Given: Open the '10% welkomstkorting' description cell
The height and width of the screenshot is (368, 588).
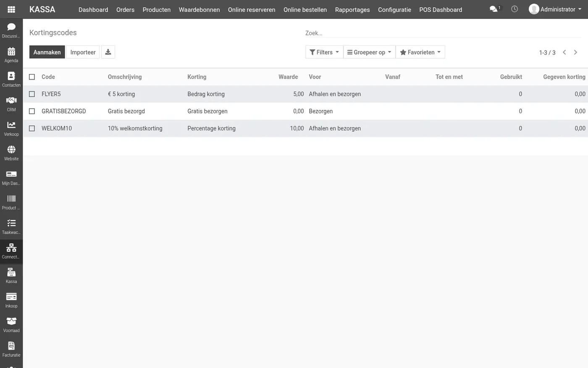Looking at the screenshot, I should (135, 128).
